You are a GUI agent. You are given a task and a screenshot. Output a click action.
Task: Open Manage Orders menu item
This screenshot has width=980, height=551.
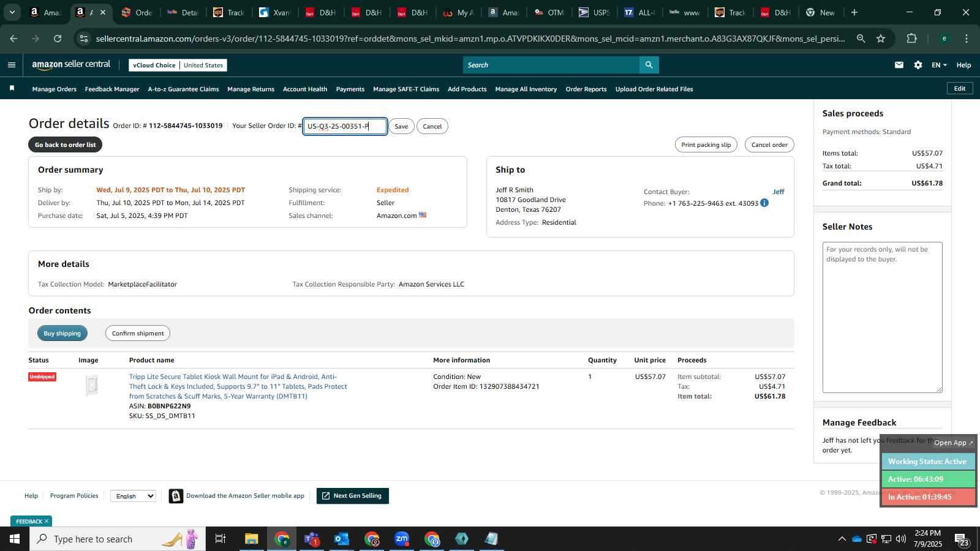coord(55,89)
